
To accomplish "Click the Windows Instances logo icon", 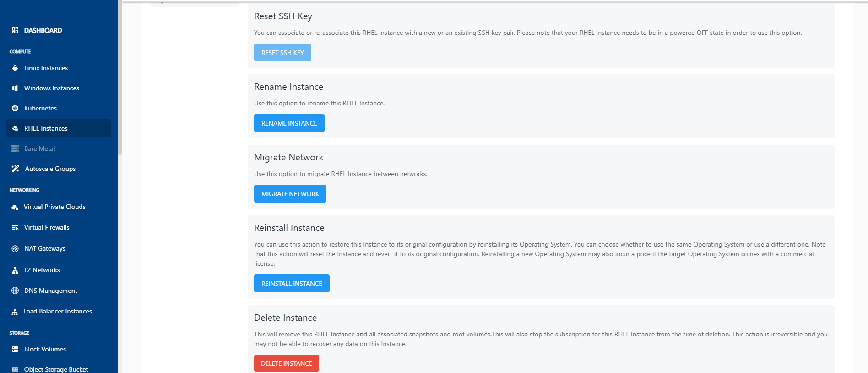I will click(x=15, y=88).
